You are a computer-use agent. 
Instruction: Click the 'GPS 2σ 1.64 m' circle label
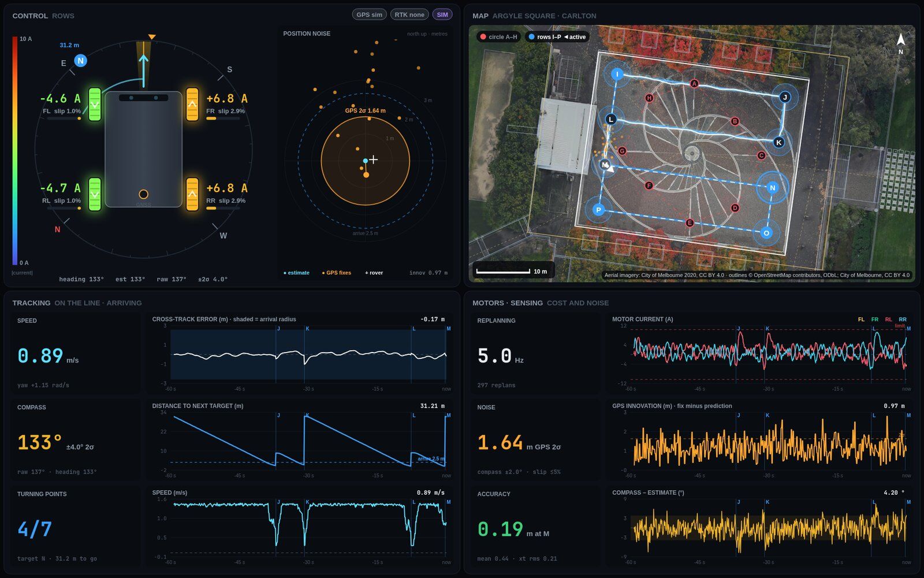[365, 110]
